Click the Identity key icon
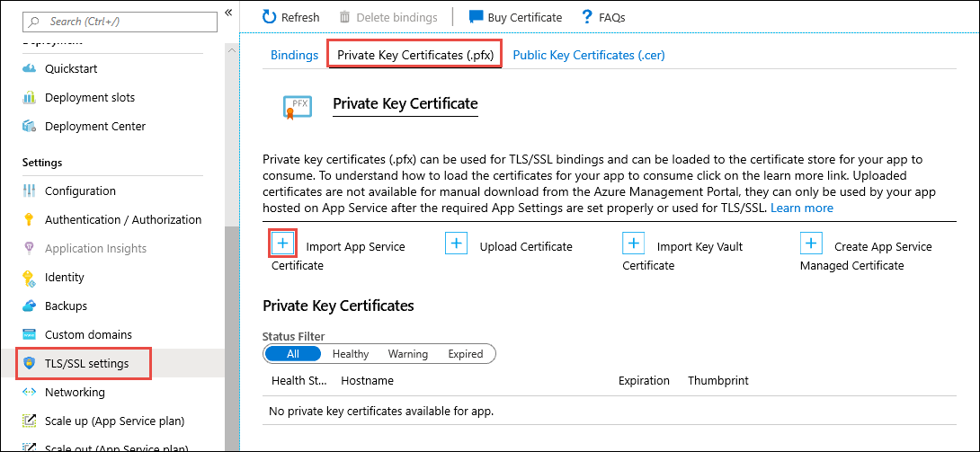This screenshot has height=452, width=980. pos(28,277)
